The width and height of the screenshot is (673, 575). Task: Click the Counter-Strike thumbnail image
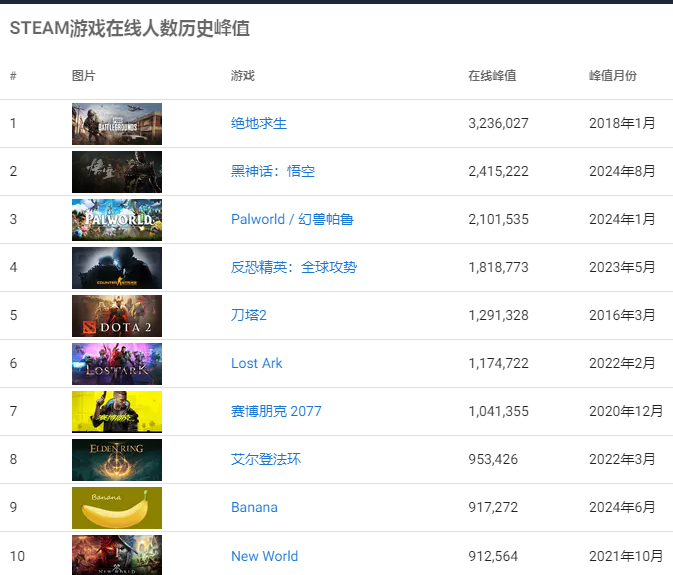coord(117,268)
